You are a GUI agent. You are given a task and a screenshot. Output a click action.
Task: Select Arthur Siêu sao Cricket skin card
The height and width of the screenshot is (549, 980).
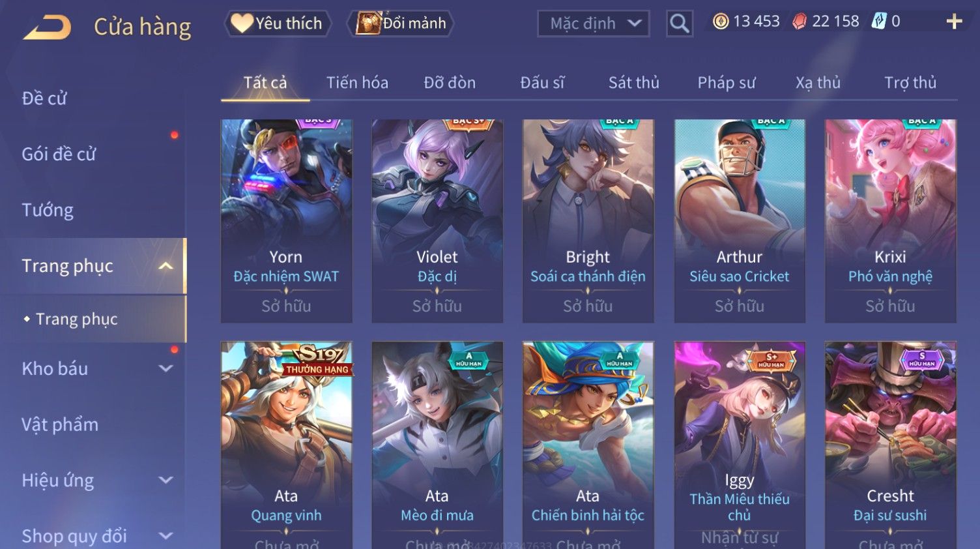tap(740, 221)
